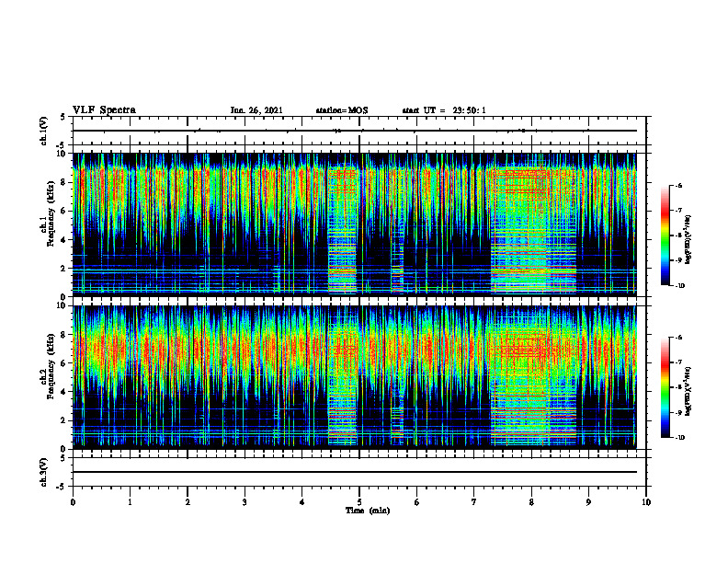Click the "start UT = 23:50: 1" label
The image size is (728, 563).
click(x=444, y=110)
